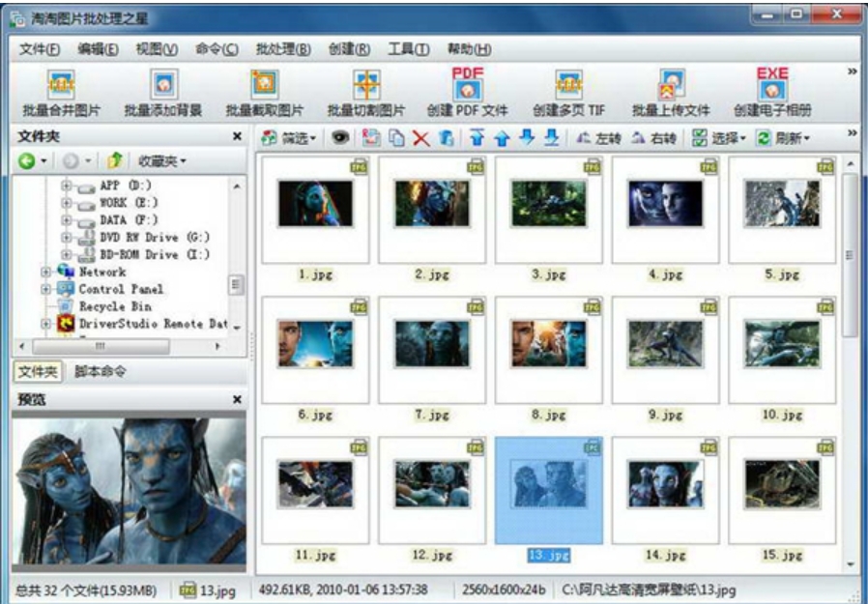Expand the DATA (F:) drive node

point(66,220)
